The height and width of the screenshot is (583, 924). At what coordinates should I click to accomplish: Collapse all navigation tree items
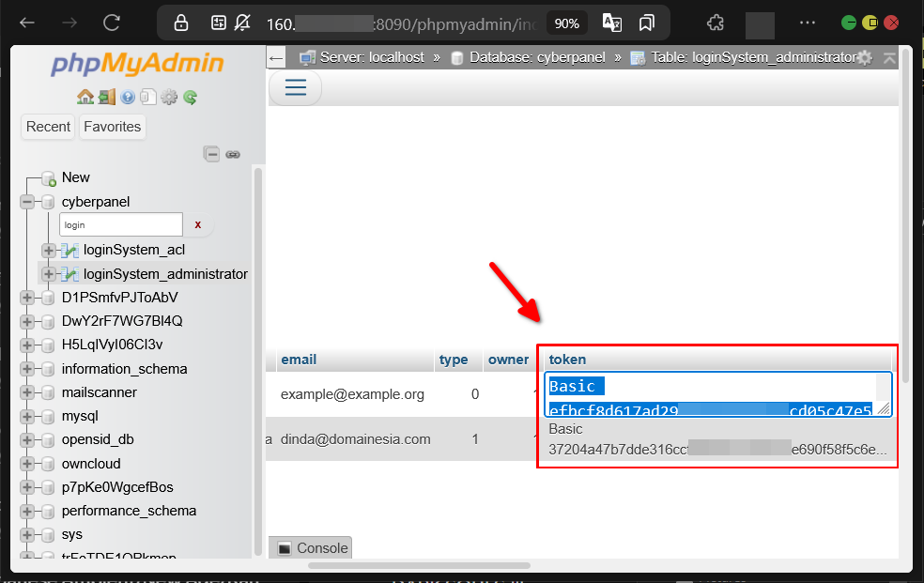pyautogui.click(x=211, y=154)
